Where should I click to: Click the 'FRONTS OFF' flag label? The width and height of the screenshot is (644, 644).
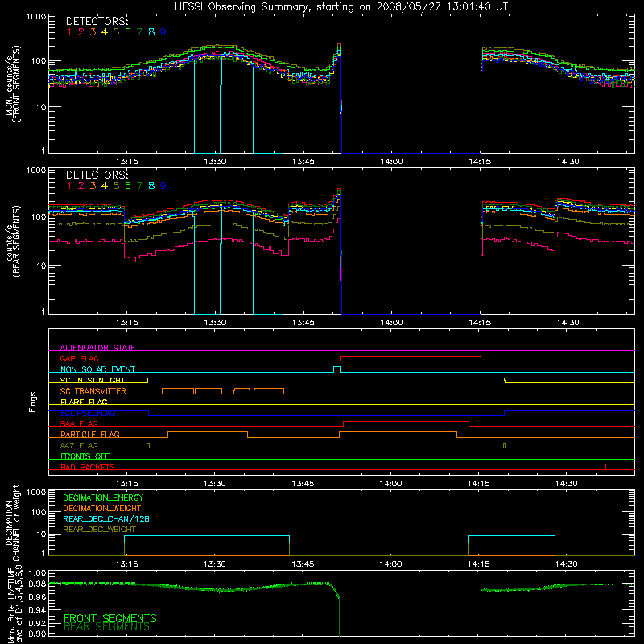85,456
